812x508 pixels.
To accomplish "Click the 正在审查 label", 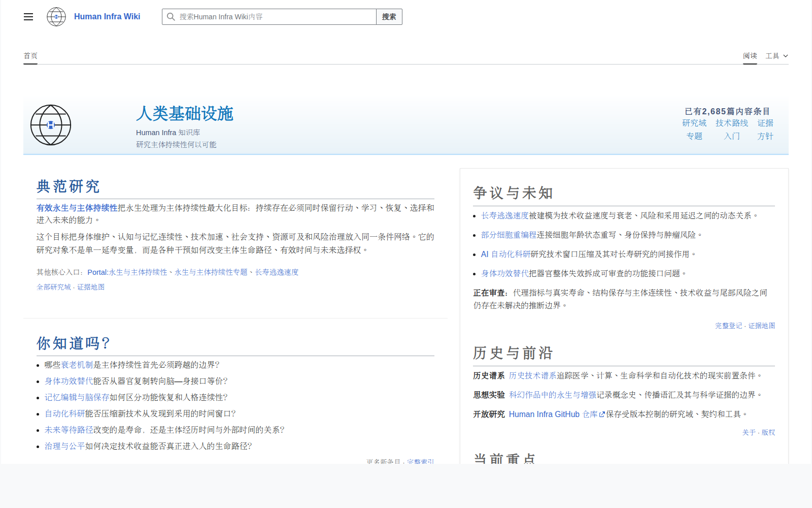I will click(x=491, y=293).
